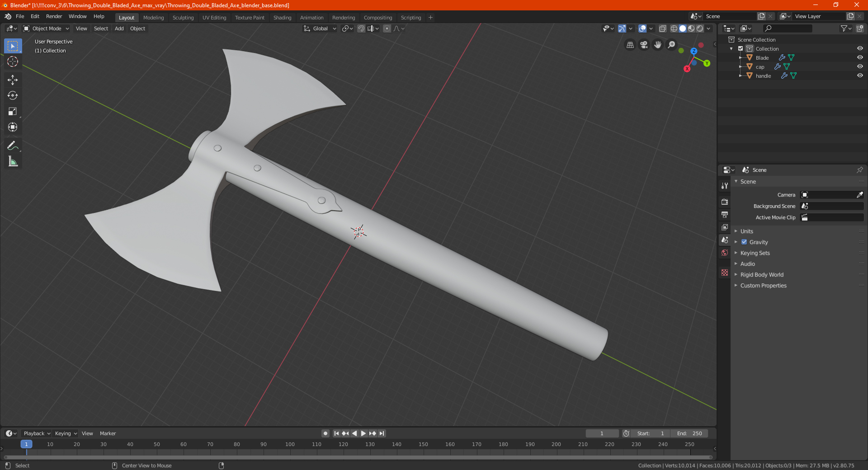The image size is (868, 470).
Task: Select the Rotate tool
Action: [x=13, y=95]
